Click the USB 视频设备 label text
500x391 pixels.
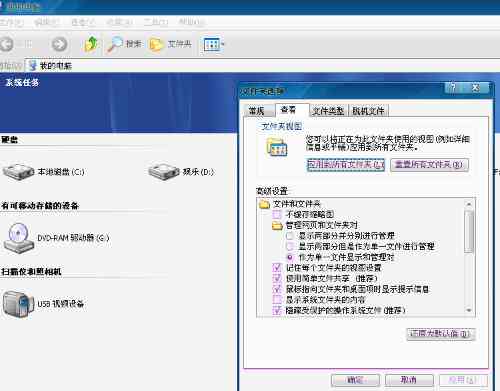(x=61, y=304)
